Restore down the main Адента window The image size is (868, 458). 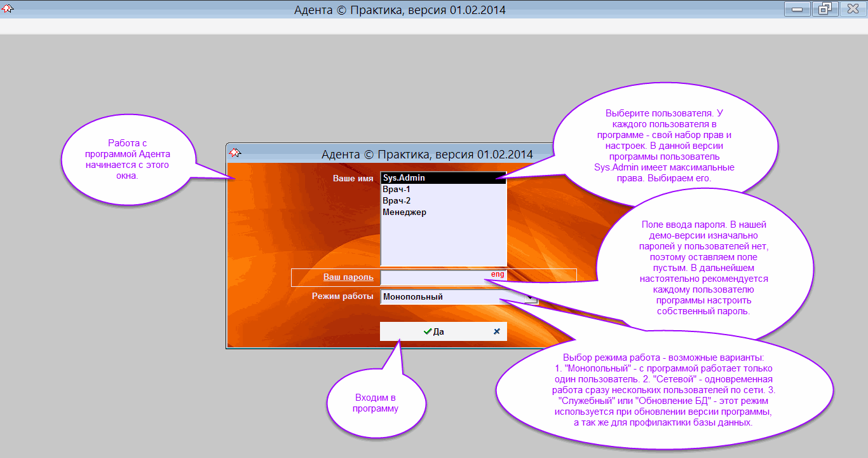point(825,10)
